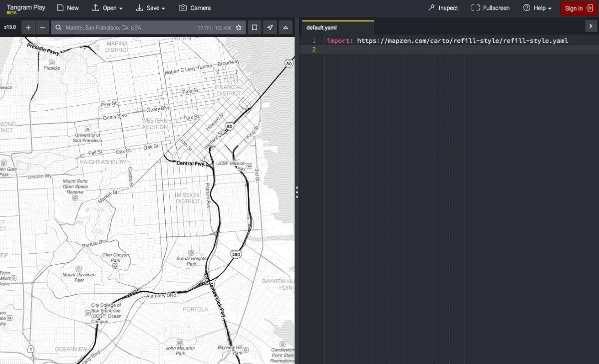Click the Sign in button
This screenshot has width=599, height=364.
coord(579,8)
